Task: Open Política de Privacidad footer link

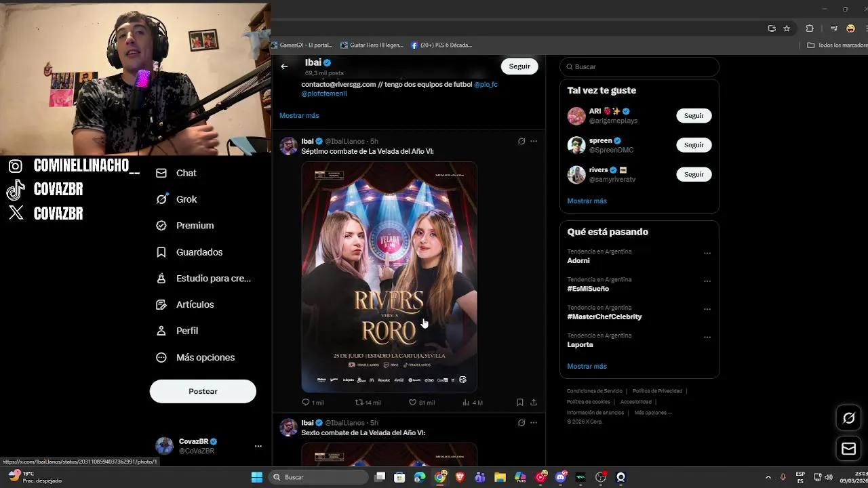Action: click(657, 391)
